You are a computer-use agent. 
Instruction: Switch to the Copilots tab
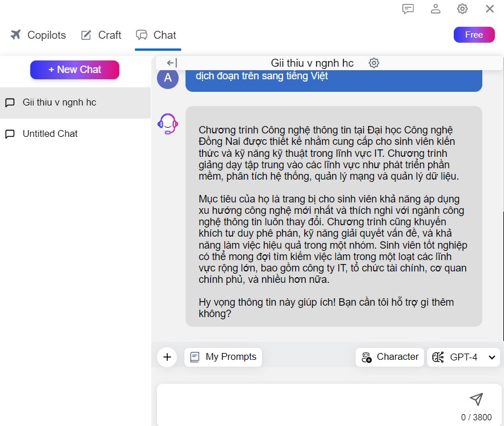(x=38, y=35)
